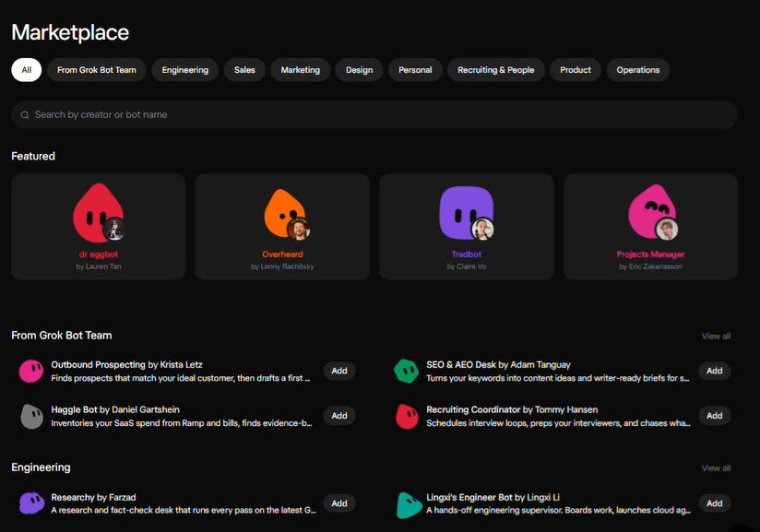Add Lingxi's Engineer Bot
This screenshot has height=532, width=760.
click(715, 503)
